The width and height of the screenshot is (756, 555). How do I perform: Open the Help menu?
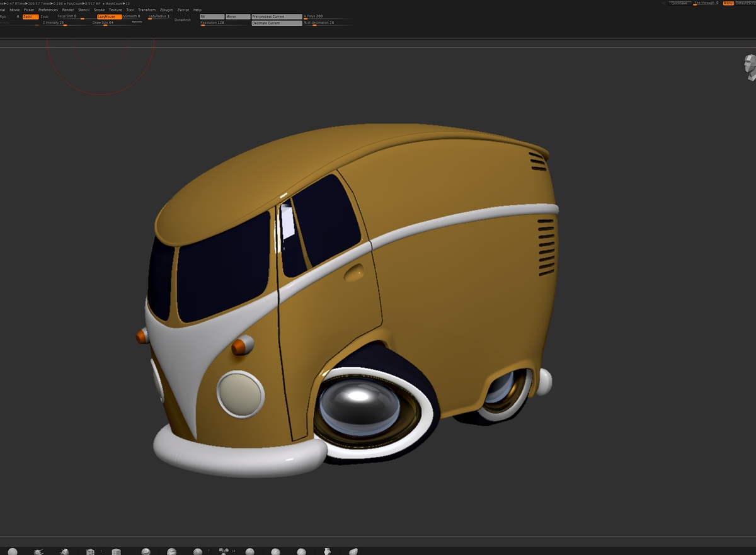(x=197, y=10)
